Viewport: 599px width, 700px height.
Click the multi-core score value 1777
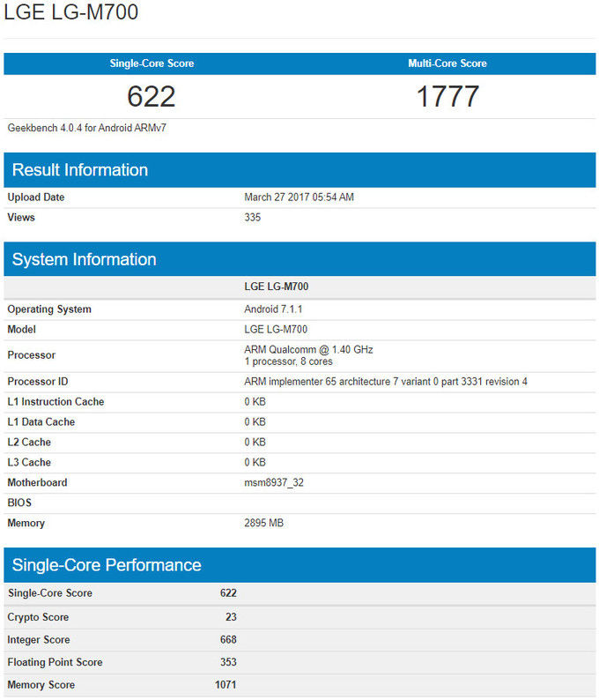(x=447, y=96)
